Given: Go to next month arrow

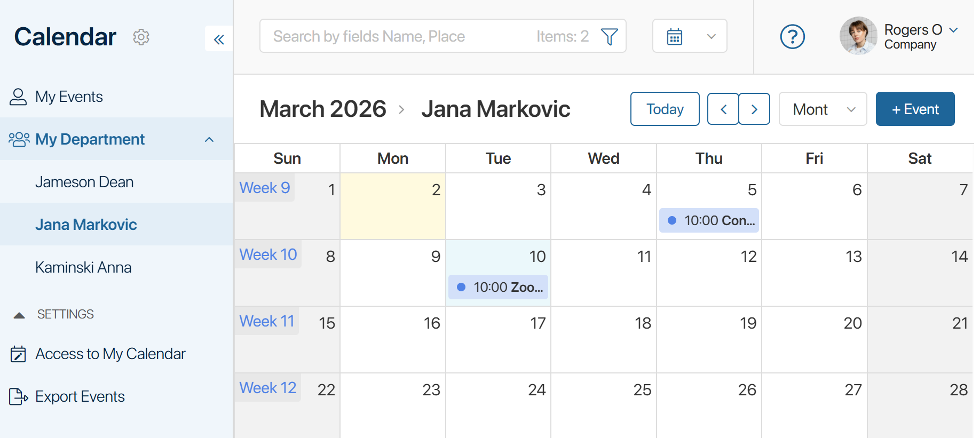Looking at the screenshot, I should (x=754, y=109).
